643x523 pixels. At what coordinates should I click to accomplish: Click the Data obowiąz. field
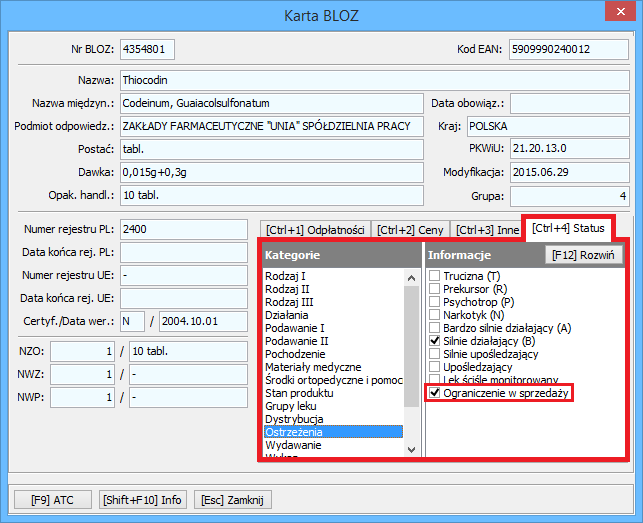[570, 103]
